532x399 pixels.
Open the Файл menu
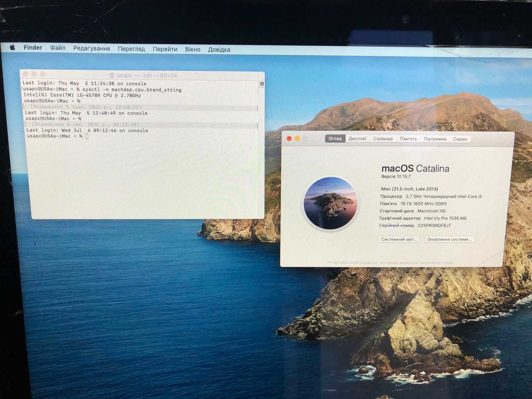coord(58,48)
